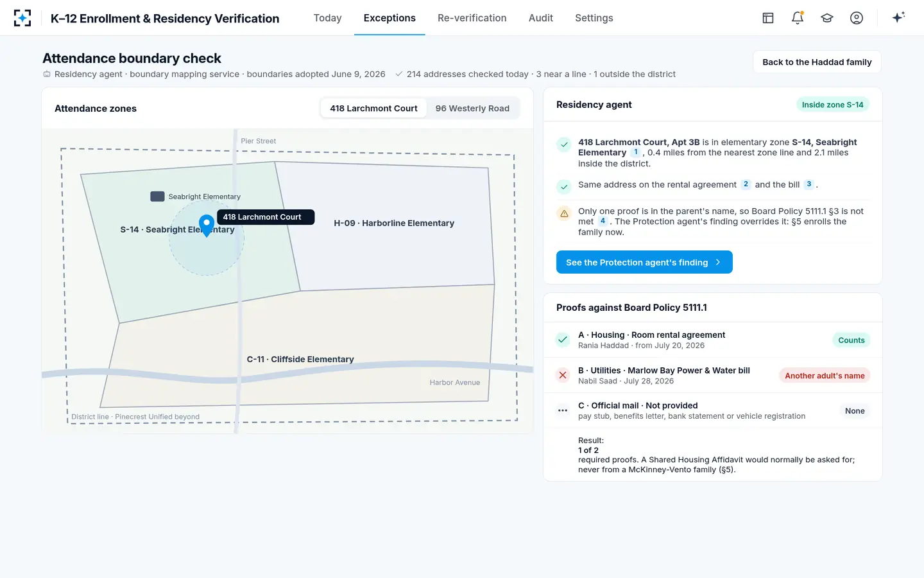This screenshot has width=924, height=578.
Task: Click 'B · Utilities · Marlow Bay Power & Water bill'
Action: point(663,371)
